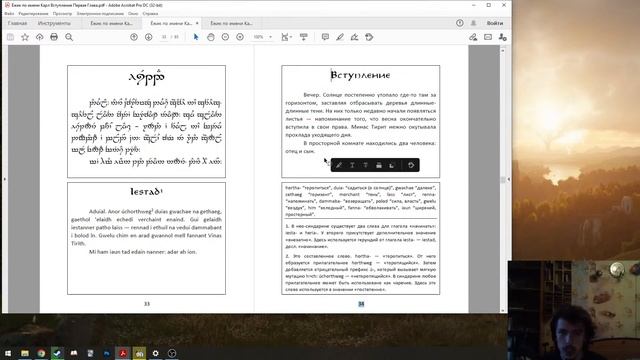
Task: Open the Просмотр menu
Action: click(62, 13)
